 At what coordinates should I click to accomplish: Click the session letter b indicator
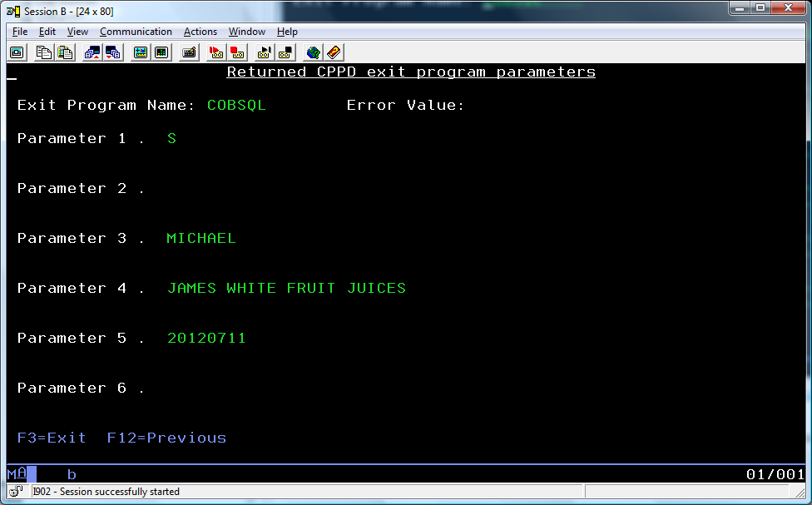72,474
